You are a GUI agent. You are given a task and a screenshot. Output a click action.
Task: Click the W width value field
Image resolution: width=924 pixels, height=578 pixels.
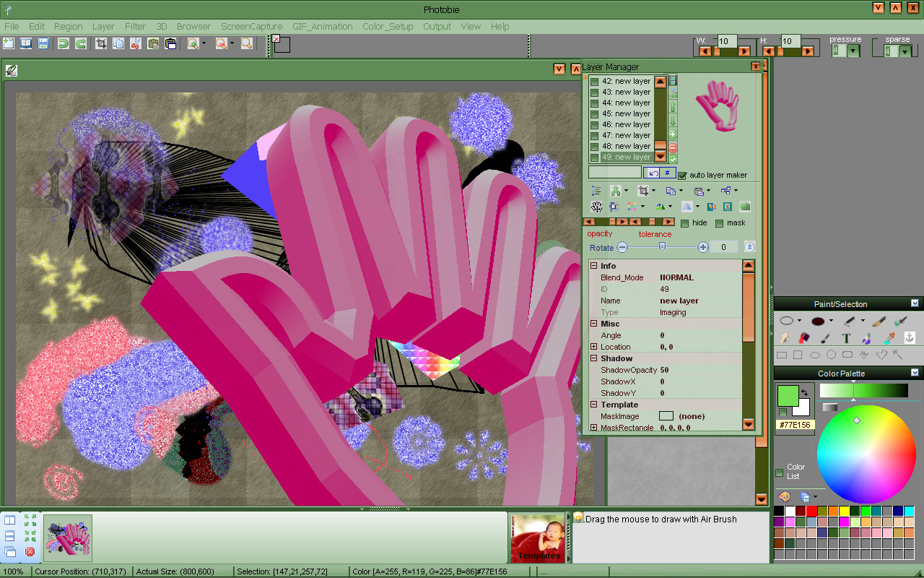[x=727, y=42]
